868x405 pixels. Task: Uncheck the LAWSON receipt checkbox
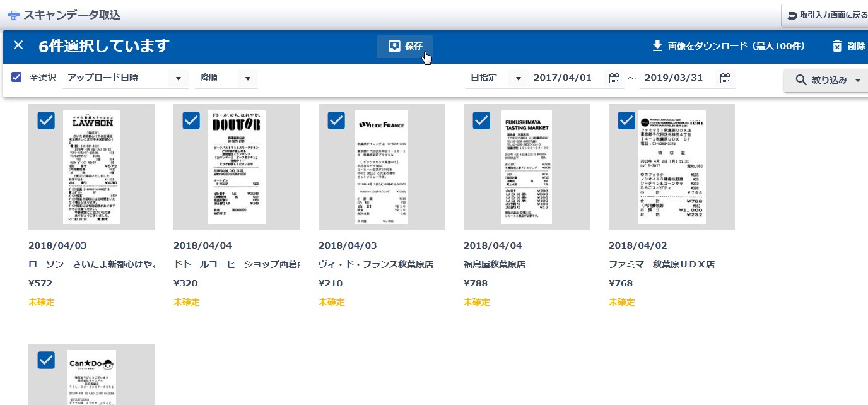[x=46, y=120]
